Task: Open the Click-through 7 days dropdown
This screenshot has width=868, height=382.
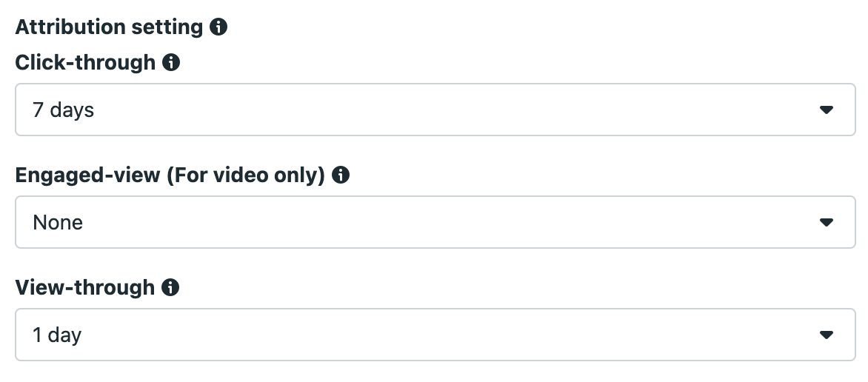Action: pyautogui.click(x=435, y=110)
